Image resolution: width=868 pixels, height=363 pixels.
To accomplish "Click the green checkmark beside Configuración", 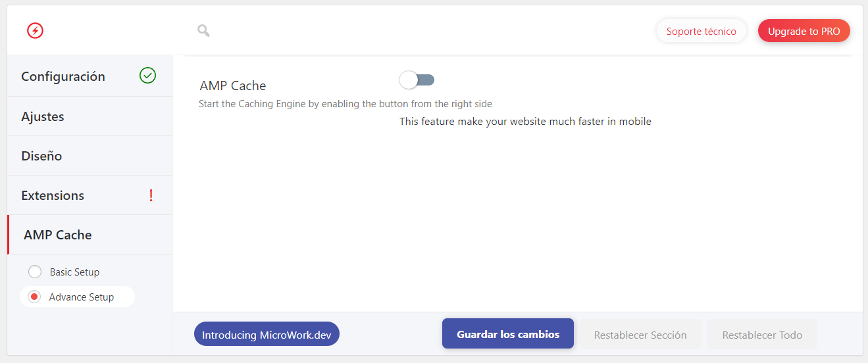I will (x=148, y=76).
